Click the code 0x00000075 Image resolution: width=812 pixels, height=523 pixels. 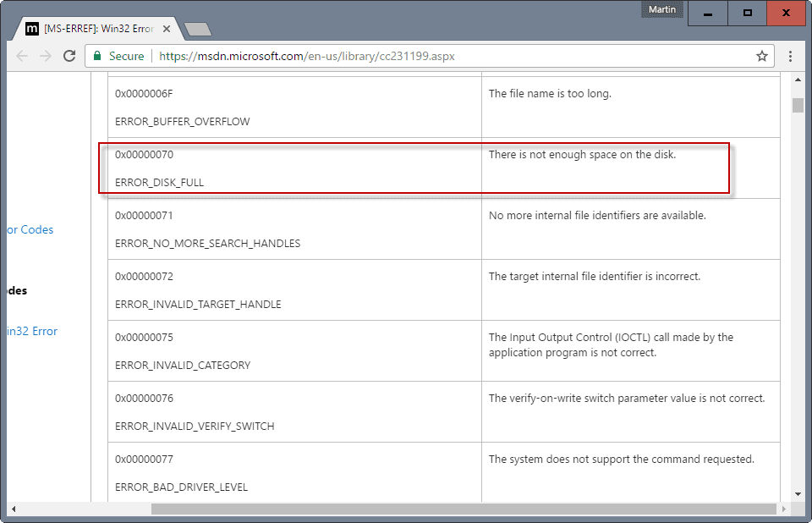(x=144, y=338)
